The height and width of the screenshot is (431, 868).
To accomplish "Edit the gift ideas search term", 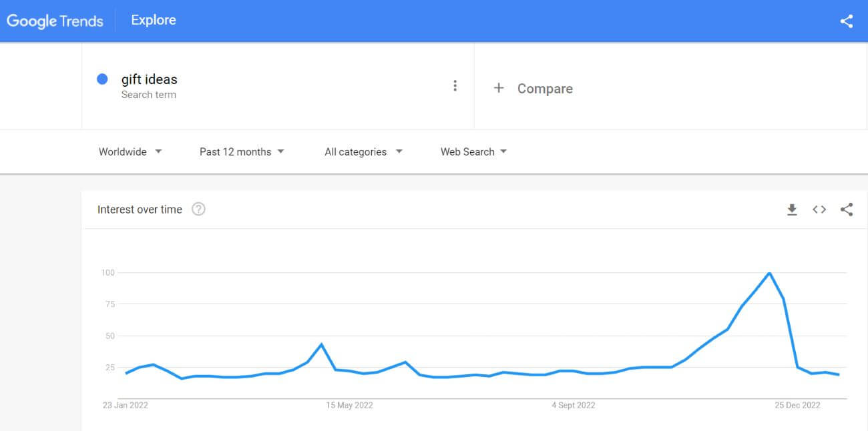I will (150, 79).
